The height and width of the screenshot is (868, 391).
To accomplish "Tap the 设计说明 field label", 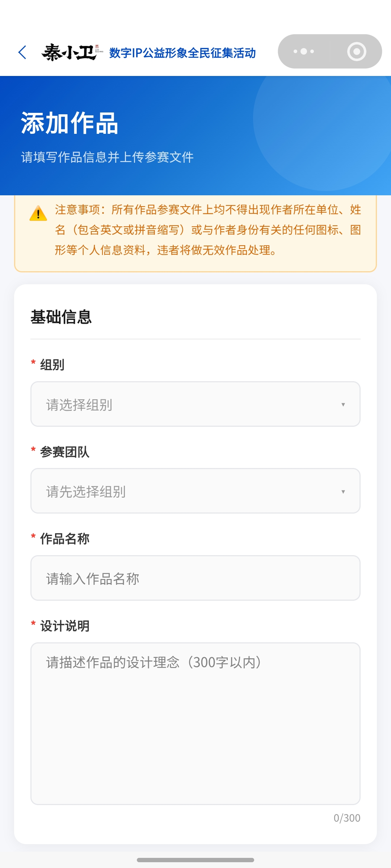I will pyautogui.click(x=65, y=626).
